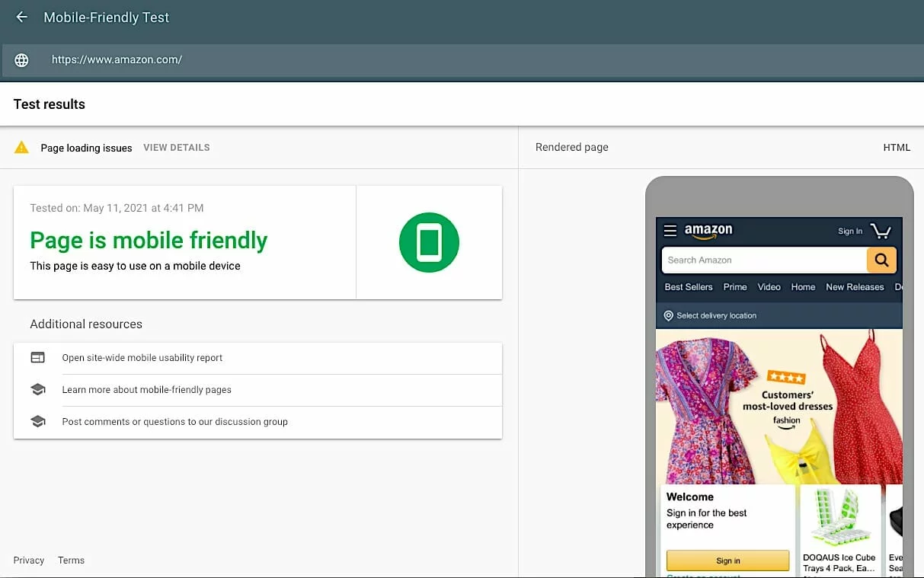Open site-wide mobile usability report
This screenshot has height=578, width=924.
pos(257,358)
